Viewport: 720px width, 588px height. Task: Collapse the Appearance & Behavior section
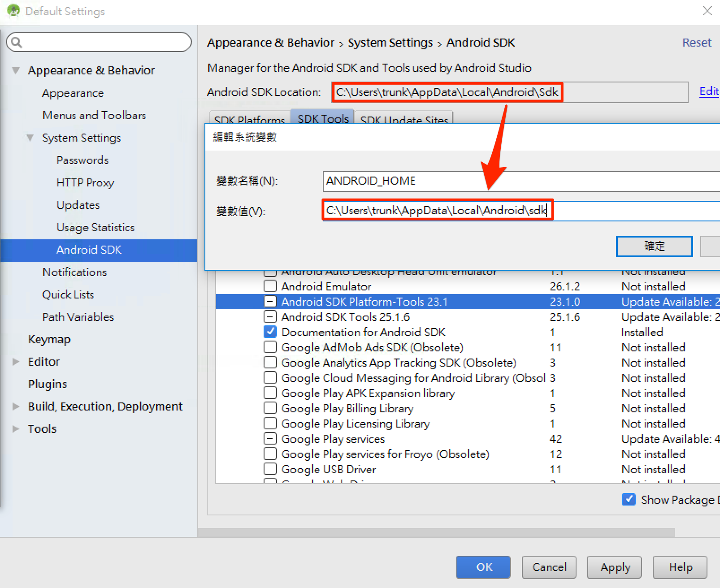(16, 70)
